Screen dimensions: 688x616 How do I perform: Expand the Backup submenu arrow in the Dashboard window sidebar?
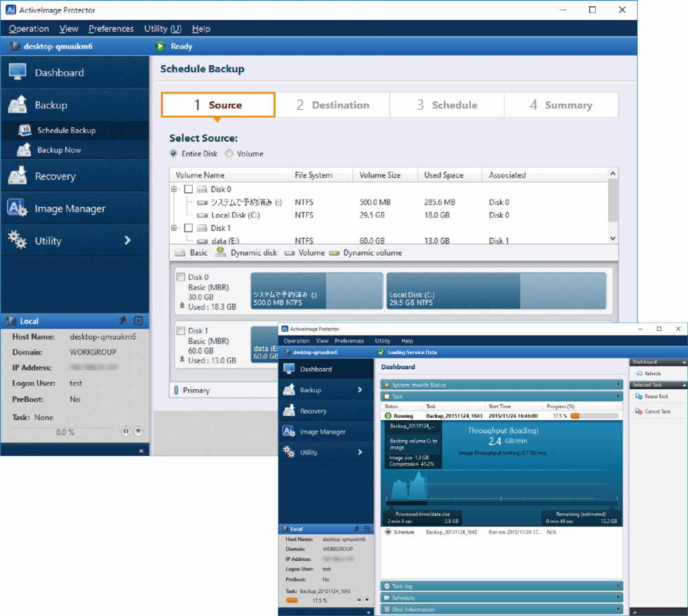[360, 389]
